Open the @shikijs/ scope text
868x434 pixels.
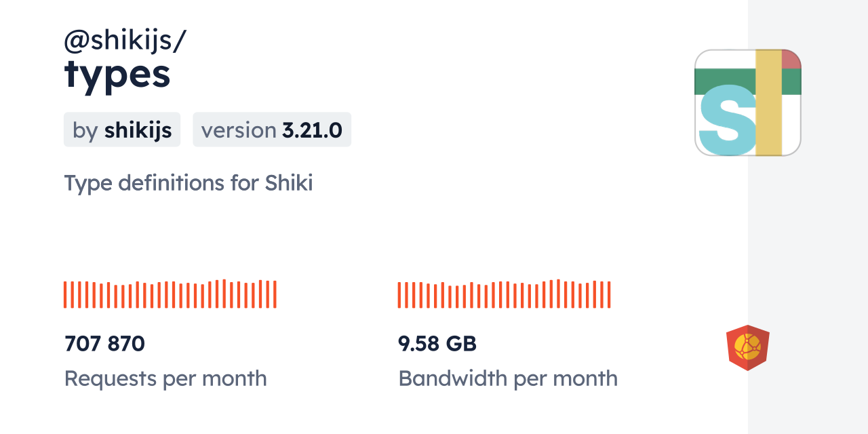[125, 41]
